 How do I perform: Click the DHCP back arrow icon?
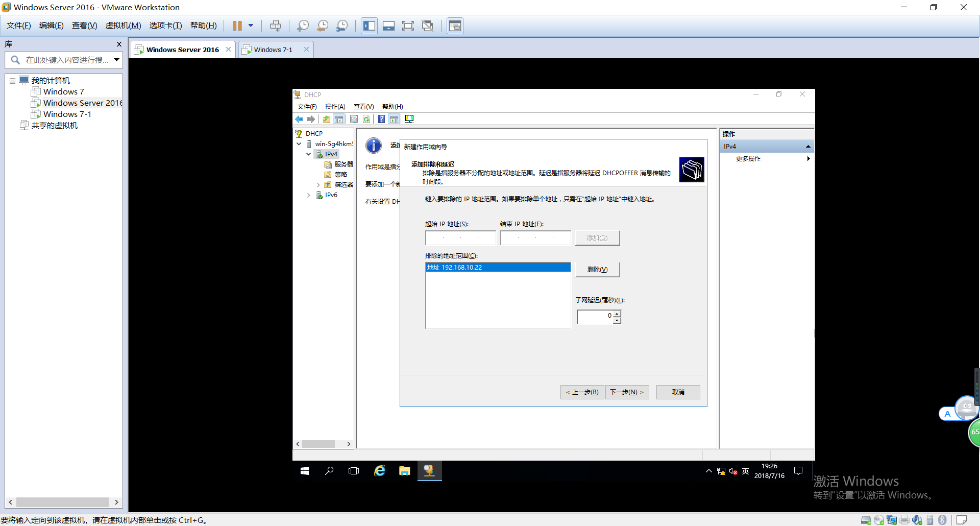(x=299, y=119)
